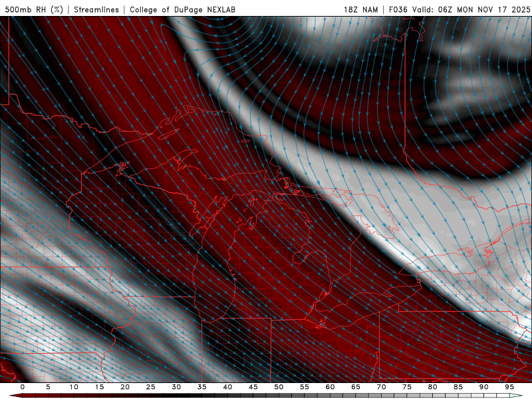Click the '10' value on the color scale
Screen dimensions: 532x399
74,387
